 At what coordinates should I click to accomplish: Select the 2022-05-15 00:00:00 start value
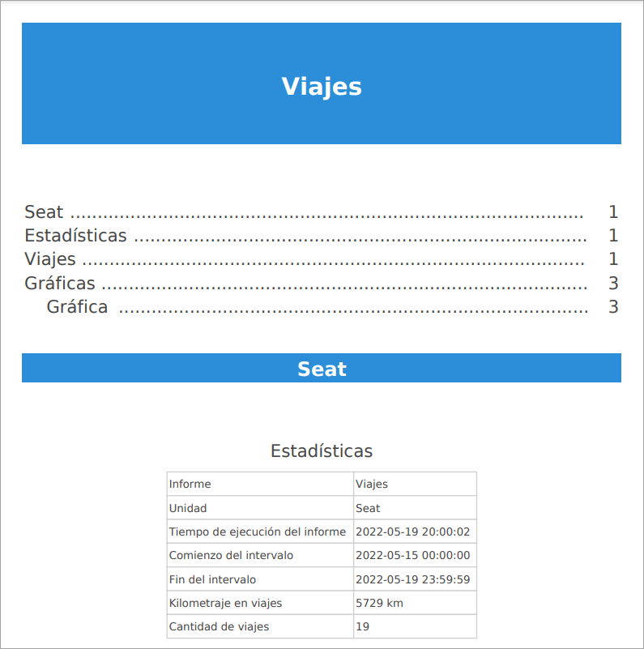412,556
